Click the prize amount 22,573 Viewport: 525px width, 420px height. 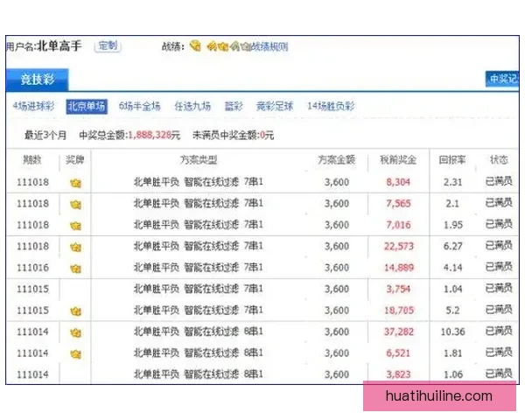[x=399, y=247]
